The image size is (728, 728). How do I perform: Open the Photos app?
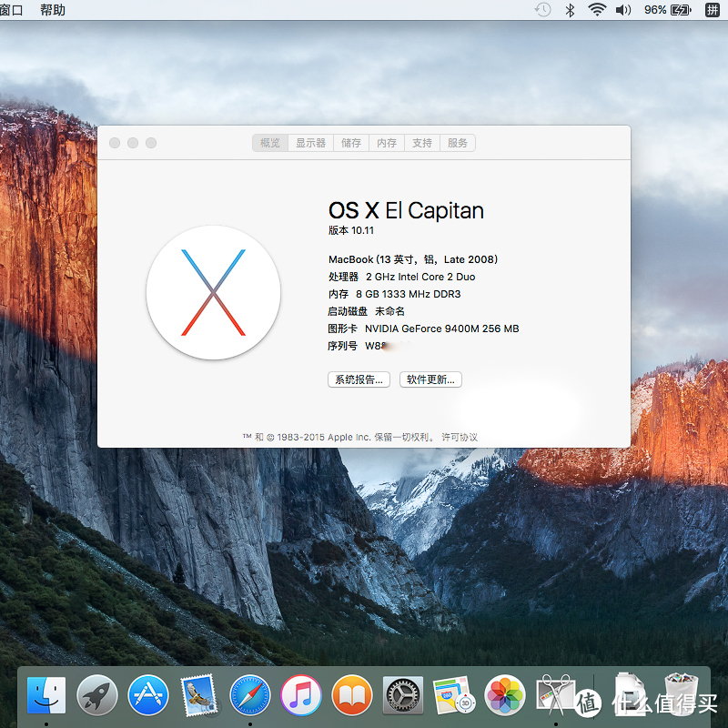tap(503, 694)
